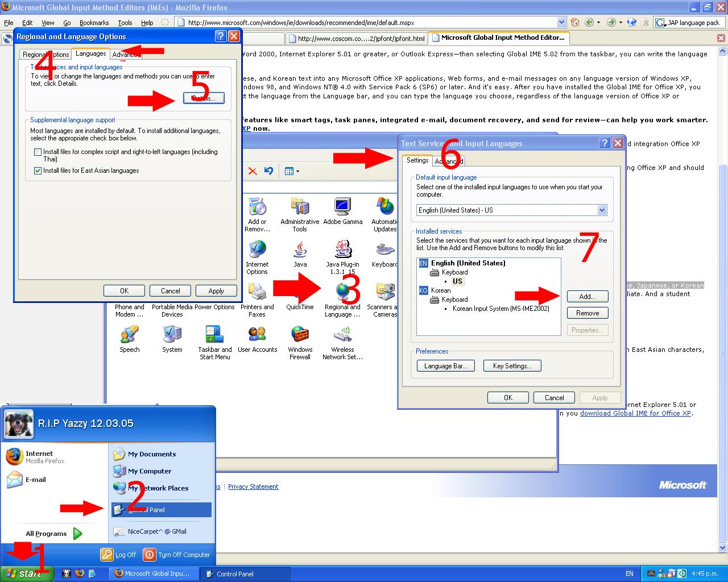
Task: Follow the download Global IME for Office XP link
Action: pos(635,413)
